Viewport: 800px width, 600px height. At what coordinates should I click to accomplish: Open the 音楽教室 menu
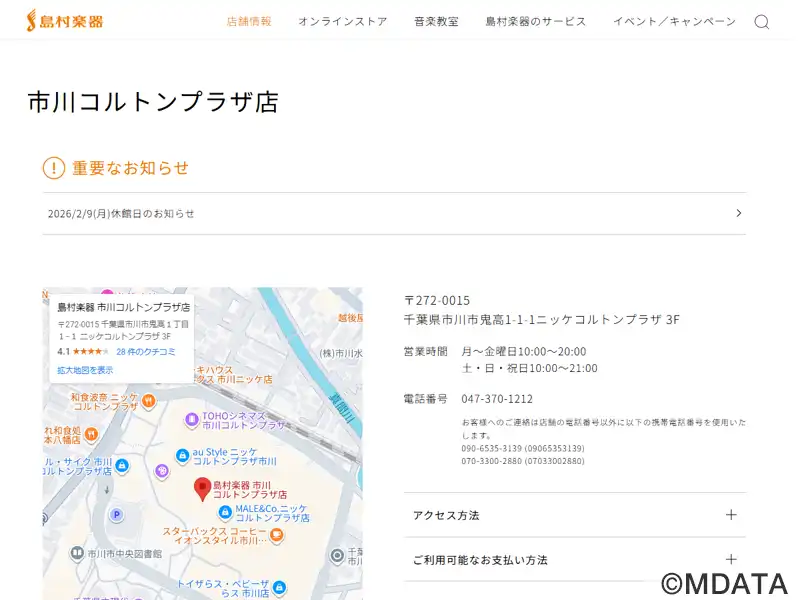[x=436, y=21]
